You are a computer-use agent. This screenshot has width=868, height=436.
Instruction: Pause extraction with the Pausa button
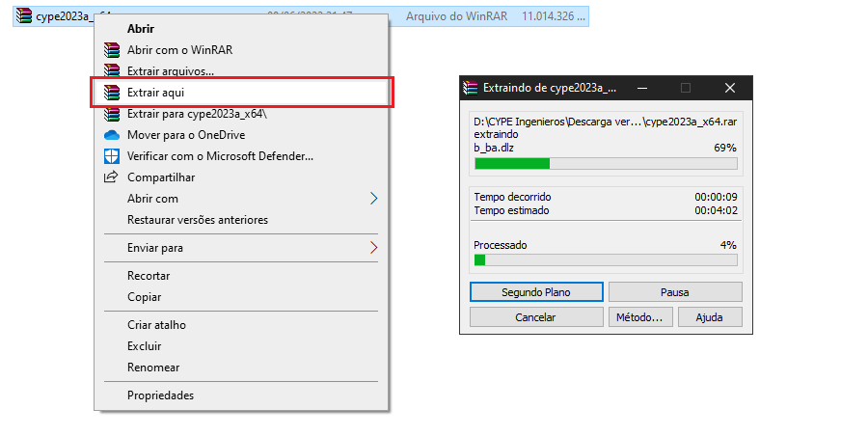coord(675,292)
